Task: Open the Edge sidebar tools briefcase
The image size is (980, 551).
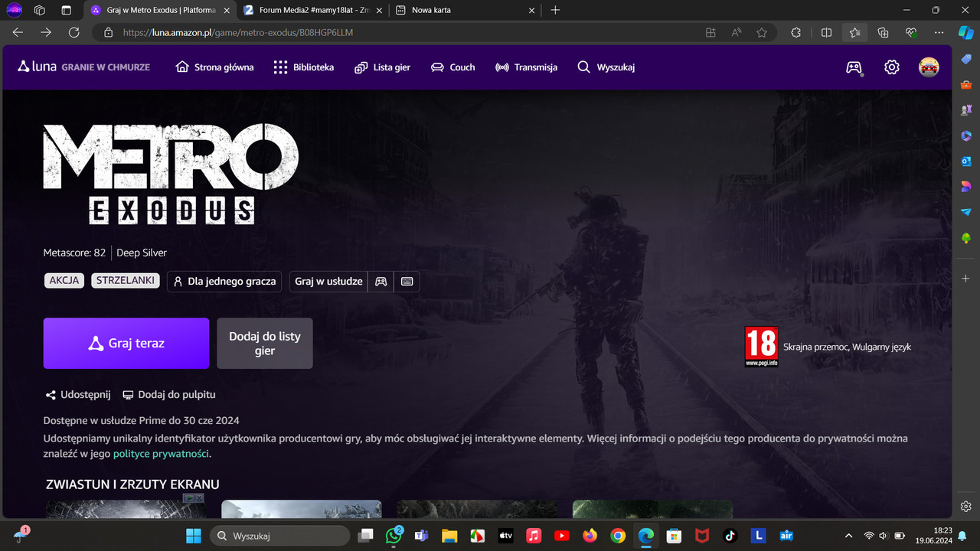Action: (x=966, y=84)
